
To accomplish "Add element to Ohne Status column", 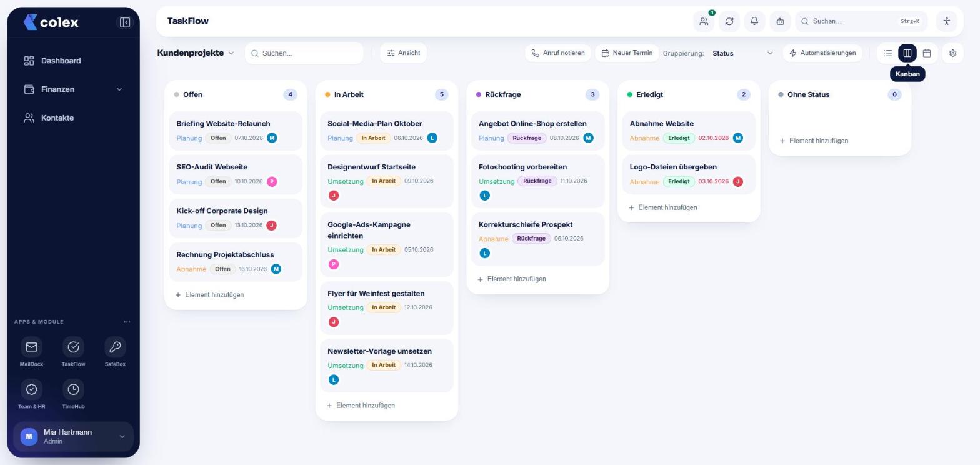I will click(814, 141).
